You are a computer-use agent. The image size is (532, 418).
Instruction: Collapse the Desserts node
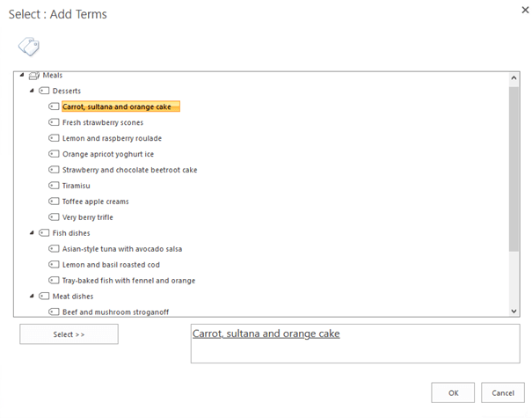pos(32,91)
